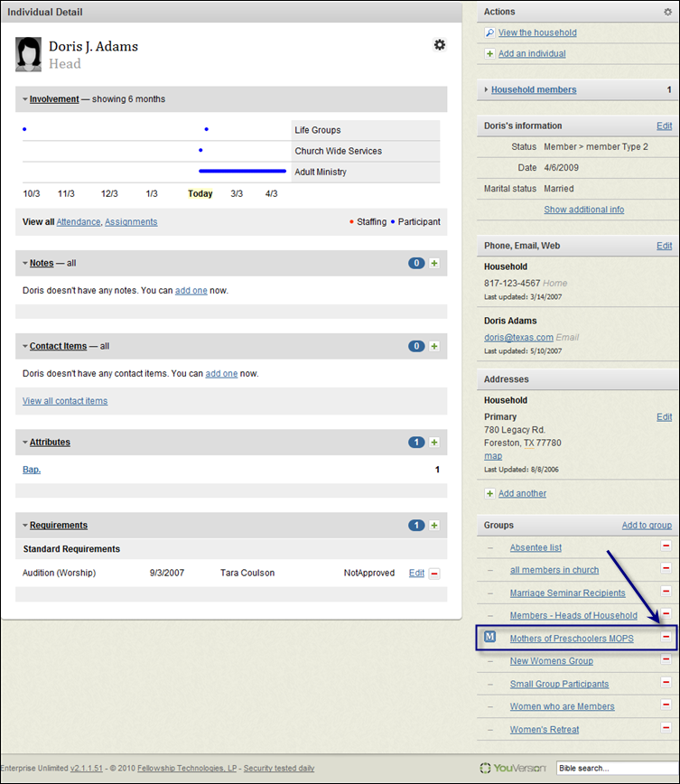
Task: Click the Today marker on involvement timeline
Action: click(x=200, y=193)
